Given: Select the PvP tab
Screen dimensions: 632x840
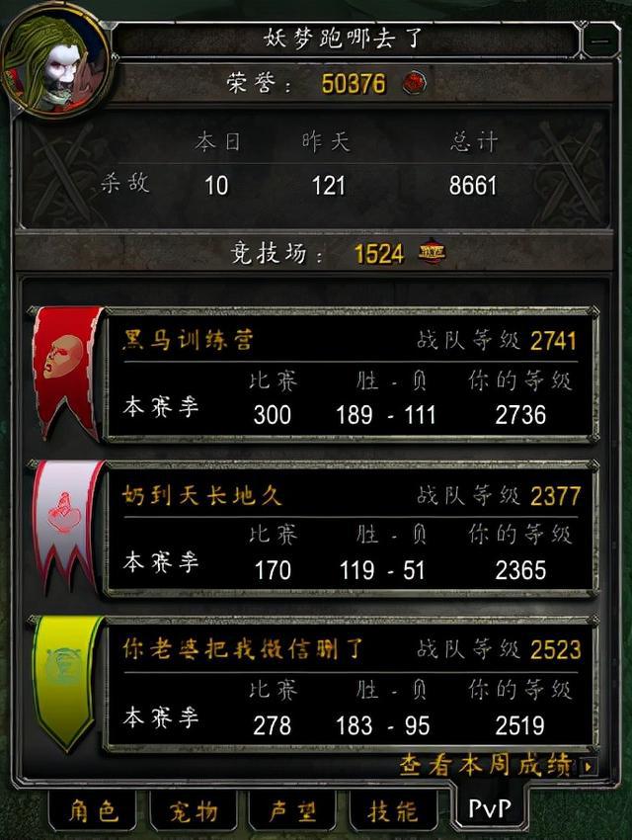Looking at the screenshot, I should pyautogui.click(x=489, y=807).
